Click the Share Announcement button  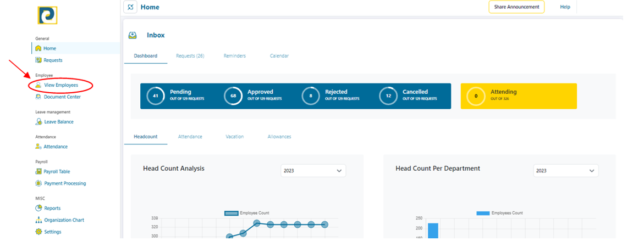[516, 7]
